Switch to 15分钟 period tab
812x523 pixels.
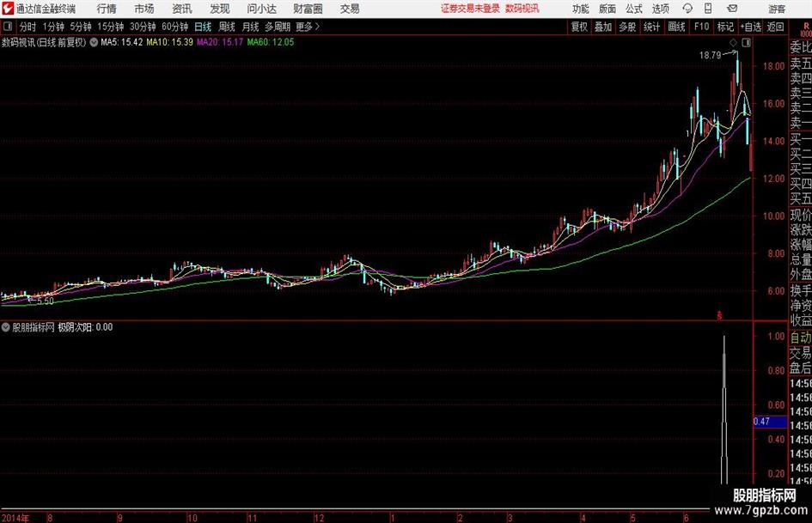click(x=111, y=27)
